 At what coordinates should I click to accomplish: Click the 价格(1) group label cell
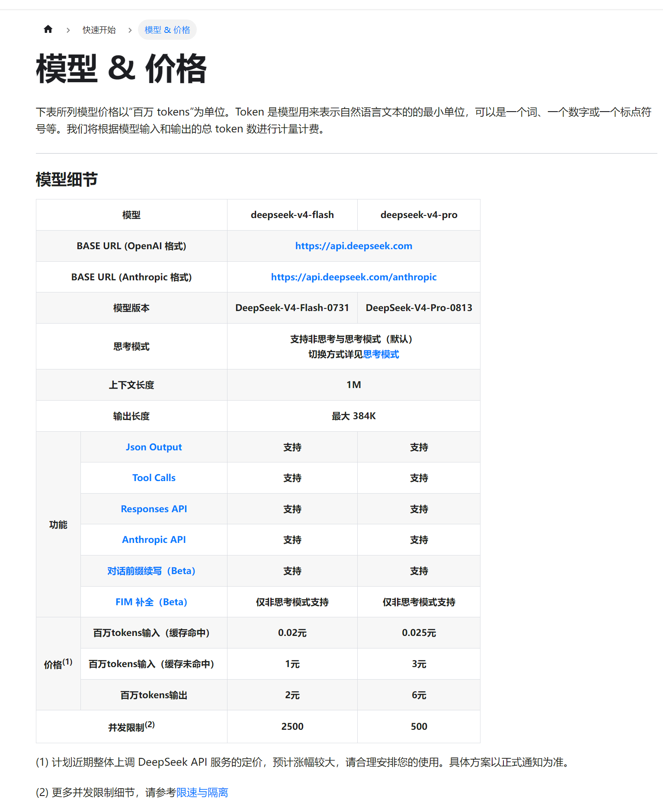(x=58, y=664)
